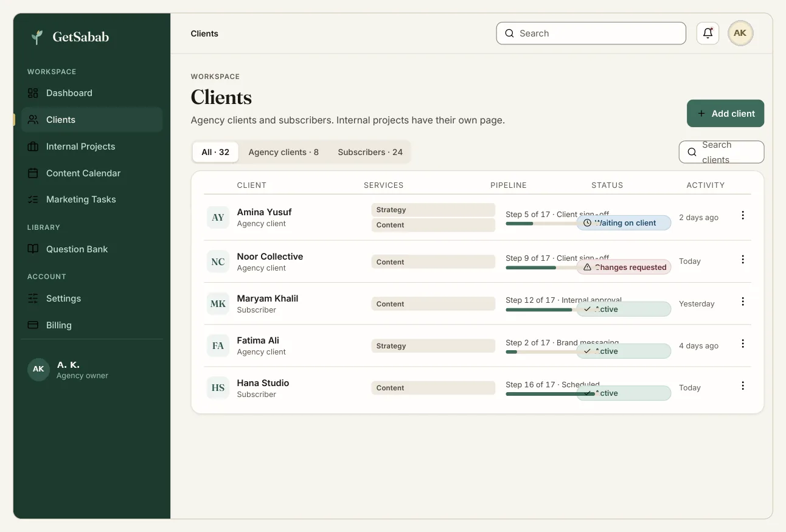786x532 pixels.
Task: Click the AY avatar of Amina Yusuf
Action: coord(218,218)
